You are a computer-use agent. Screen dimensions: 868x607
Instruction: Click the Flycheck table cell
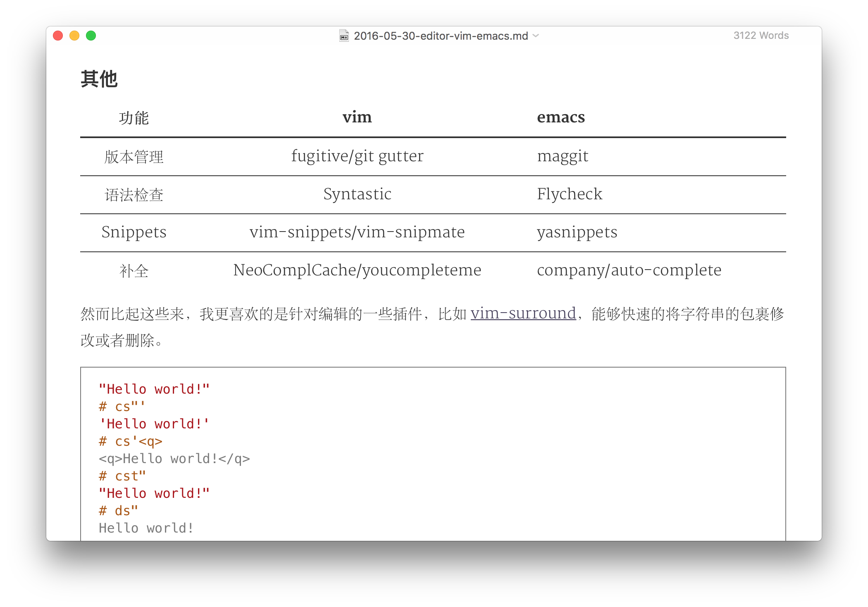point(569,194)
